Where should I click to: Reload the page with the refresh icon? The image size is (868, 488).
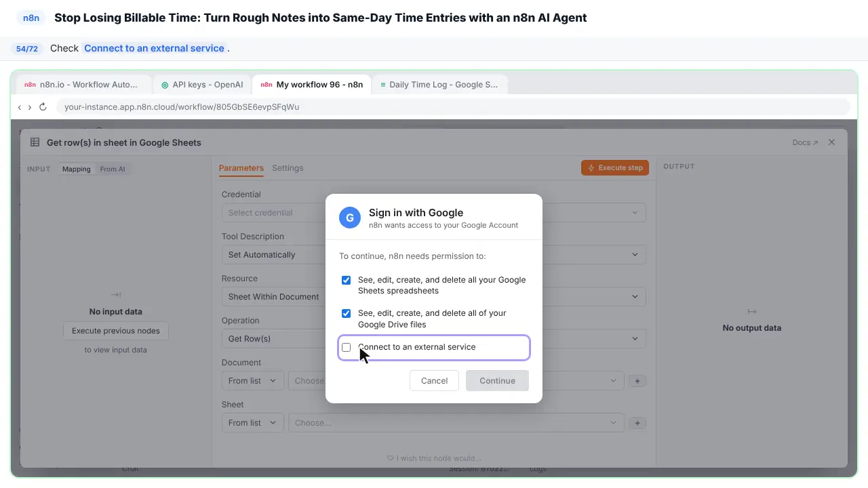click(x=43, y=107)
